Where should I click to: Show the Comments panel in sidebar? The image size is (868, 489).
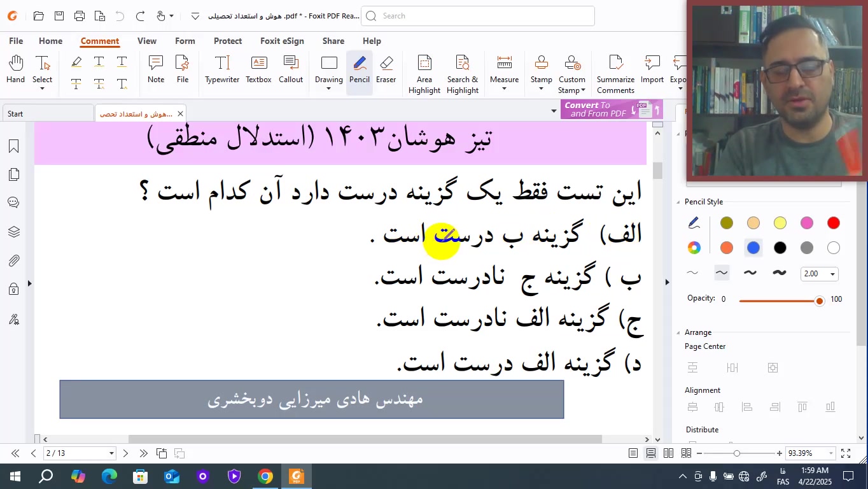pos(13,202)
